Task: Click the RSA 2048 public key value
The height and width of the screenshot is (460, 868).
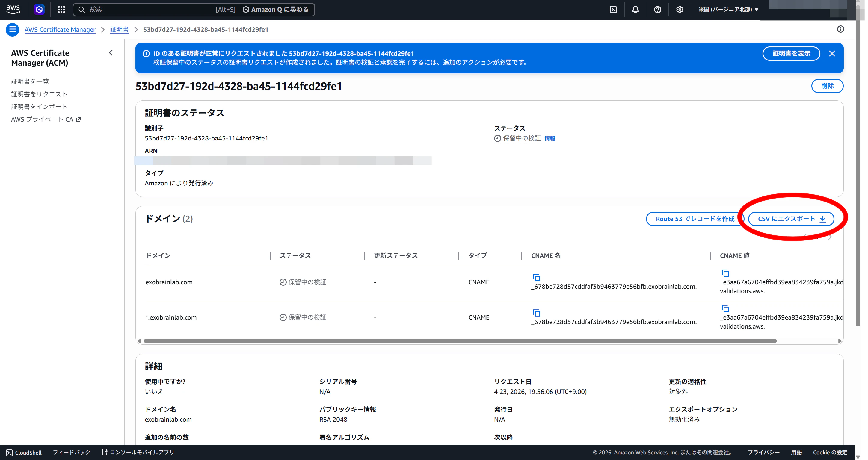Action: coord(333,420)
